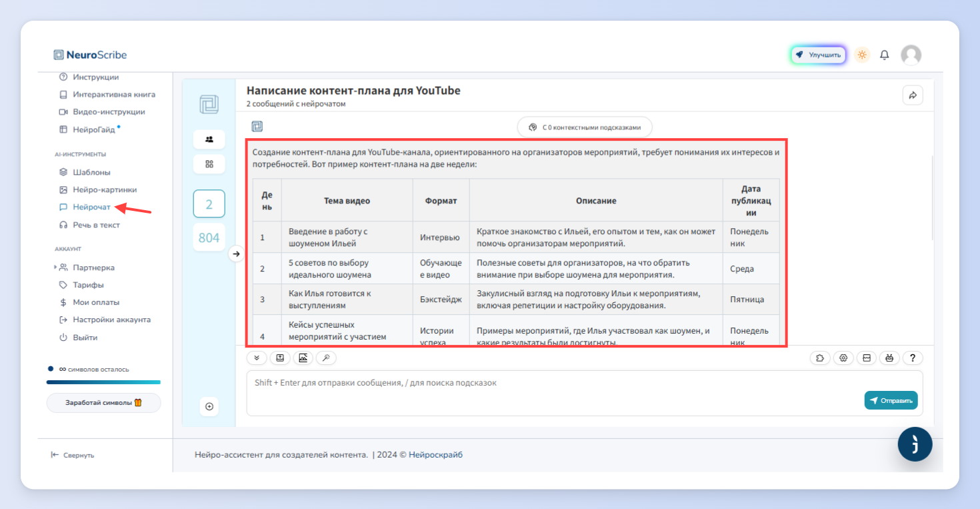Click the cell 'Как Илья готовится к выступлениям'
Image resolution: width=980 pixels, height=509 pixels.
coord(347,300)
